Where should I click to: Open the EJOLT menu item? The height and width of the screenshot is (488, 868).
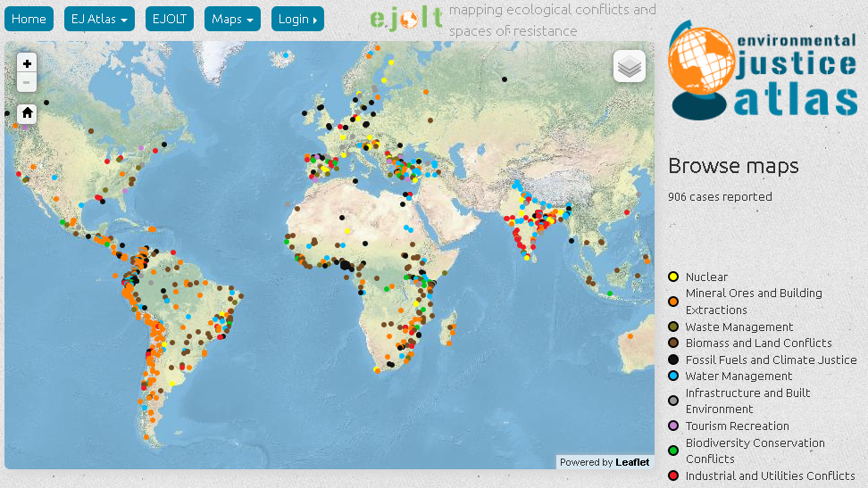tap(170, 19)
